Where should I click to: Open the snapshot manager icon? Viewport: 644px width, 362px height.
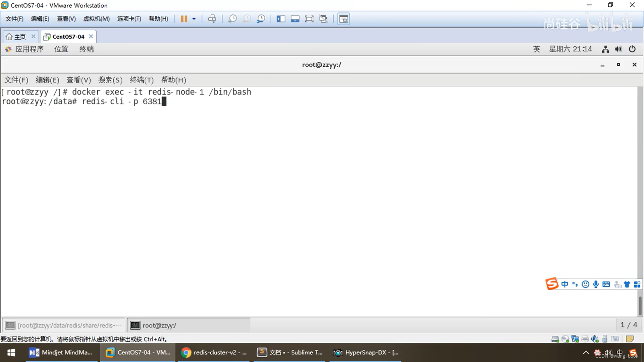[261, 19]
